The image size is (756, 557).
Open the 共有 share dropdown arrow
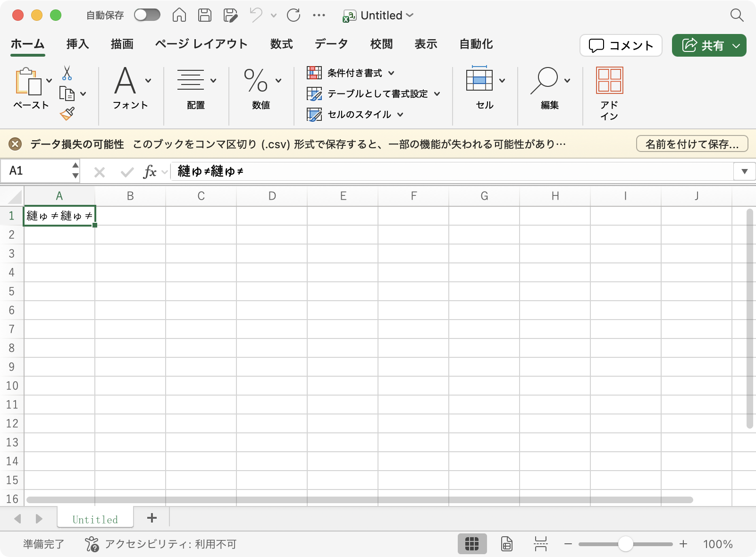click(x=736, y=46)
